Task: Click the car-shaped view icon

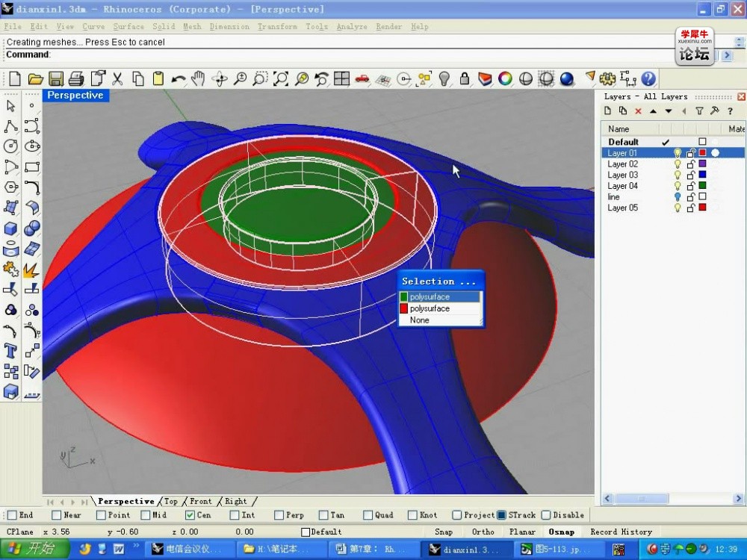Action: [362, 78]
